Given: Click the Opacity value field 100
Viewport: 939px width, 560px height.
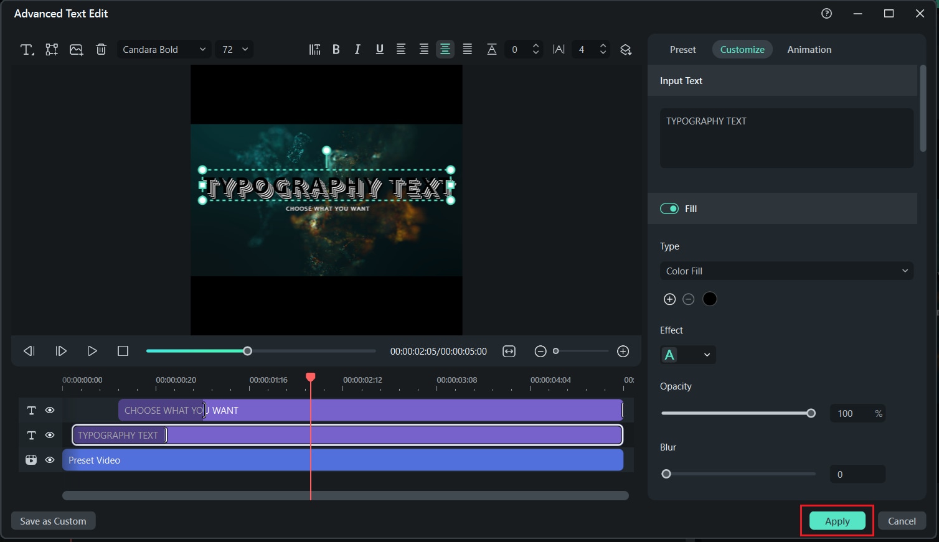Looking at the screenshot, I should pos(857,413).
